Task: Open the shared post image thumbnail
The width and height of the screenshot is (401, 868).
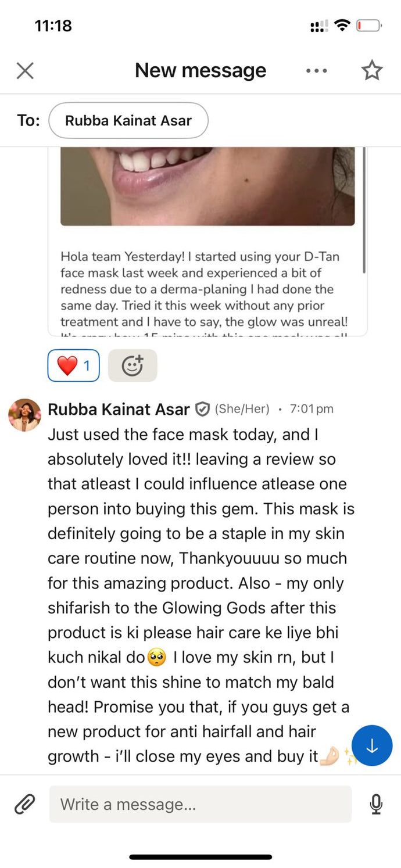Action: (x=207, y=186)
